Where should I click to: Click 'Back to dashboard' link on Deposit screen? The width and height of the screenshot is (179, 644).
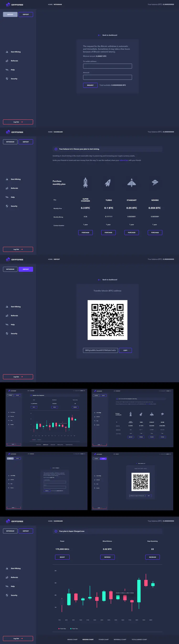point(110,280)
